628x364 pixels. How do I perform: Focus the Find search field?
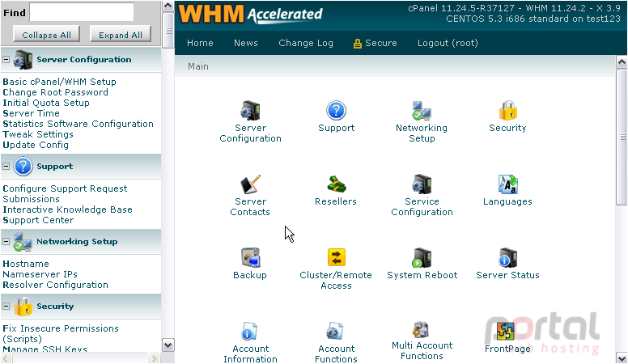[82, 12]
